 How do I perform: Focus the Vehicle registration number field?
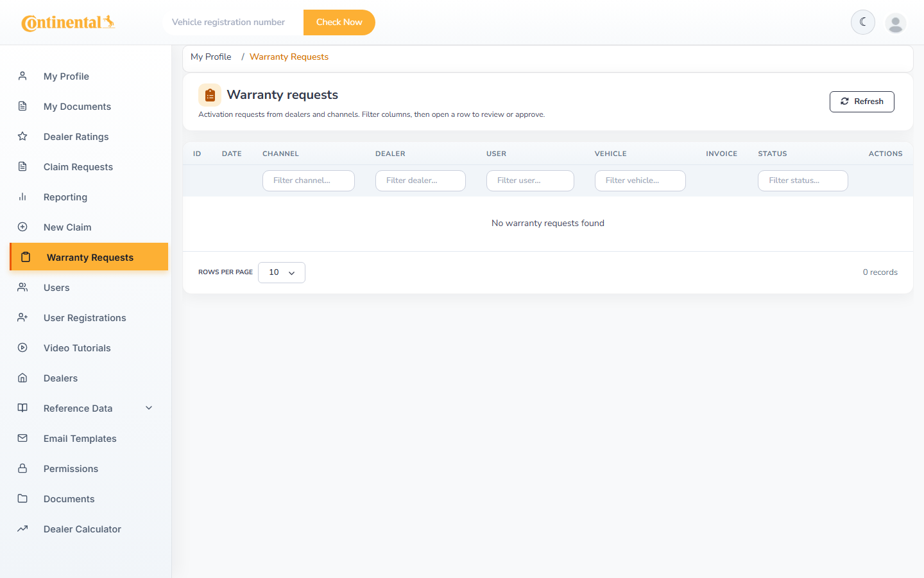pyautogui.click(x=232, y=22)
